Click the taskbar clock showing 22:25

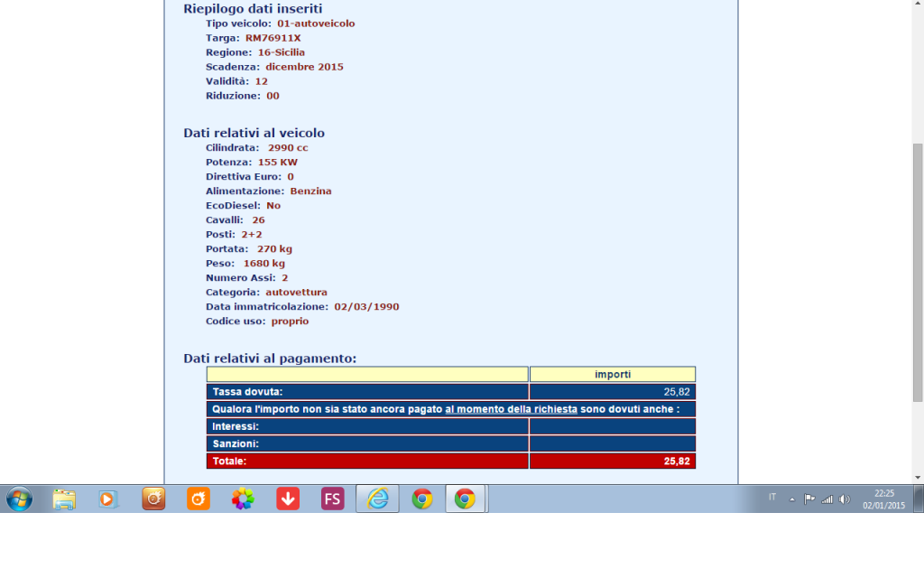(x=883, y=499)
